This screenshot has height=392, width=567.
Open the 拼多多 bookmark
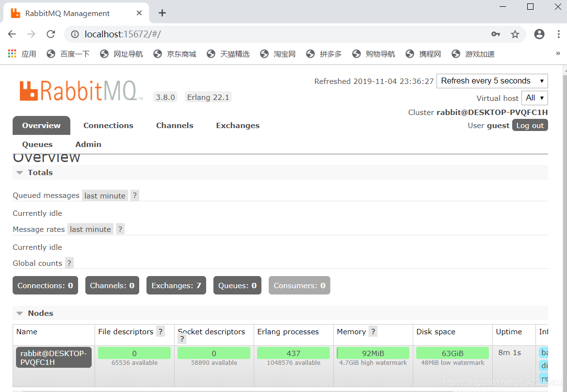point(324,54)
